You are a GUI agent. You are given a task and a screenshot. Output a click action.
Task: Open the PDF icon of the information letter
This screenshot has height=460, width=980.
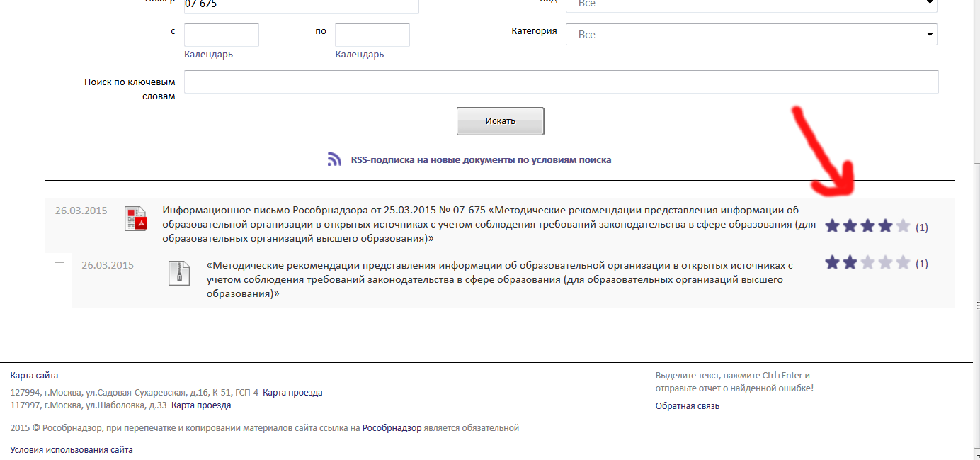pos(135,218)
